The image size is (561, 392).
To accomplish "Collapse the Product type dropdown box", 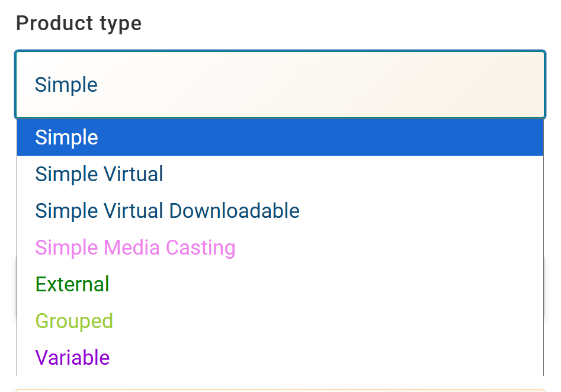I will 280,85.
